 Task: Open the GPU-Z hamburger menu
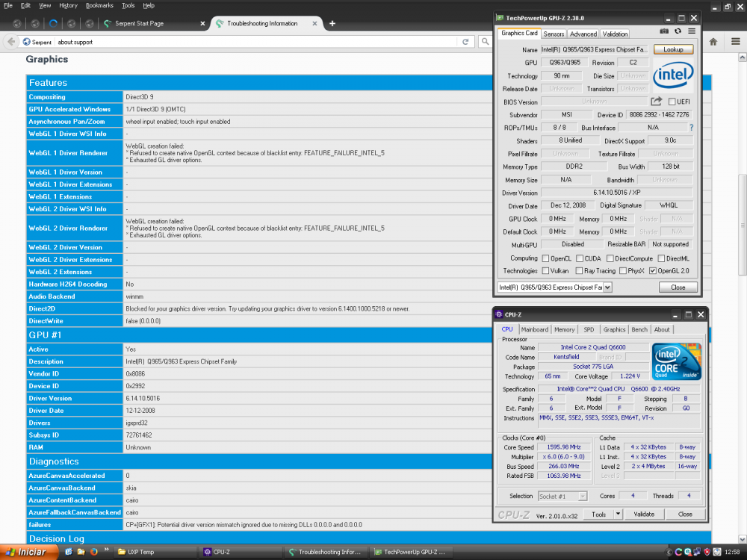pyautogui.click(x=692, y=31)
